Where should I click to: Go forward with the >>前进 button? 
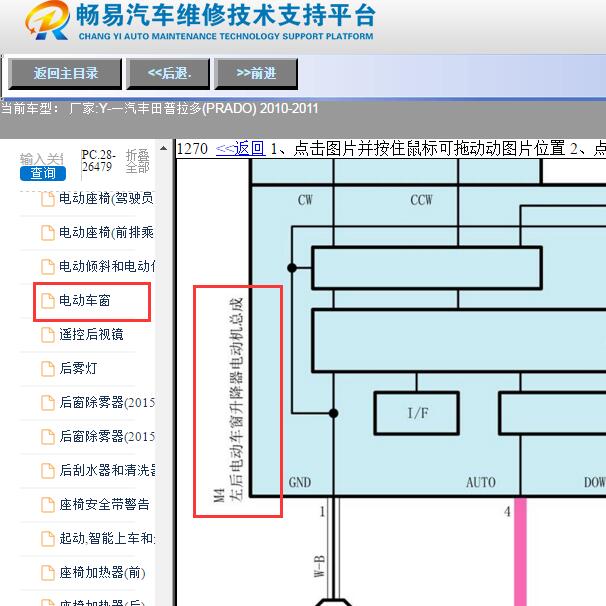pos(256,73)
